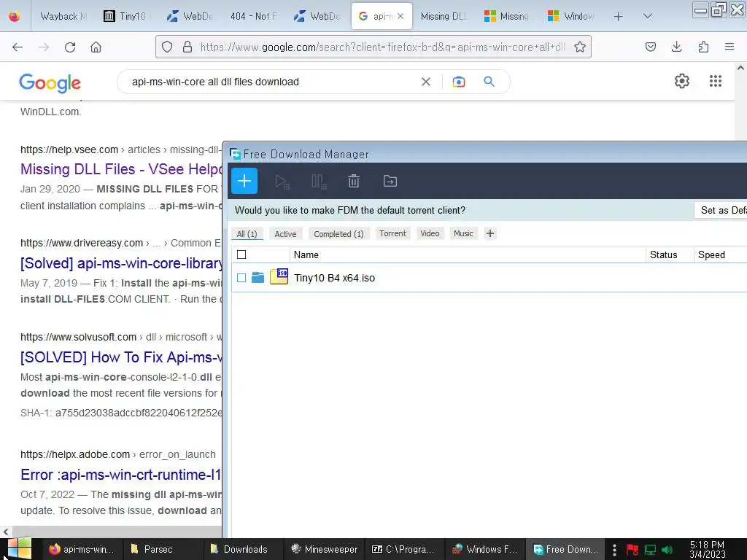Open the Windows Start button
Viewport: 747px width, 560px height.
19,549
